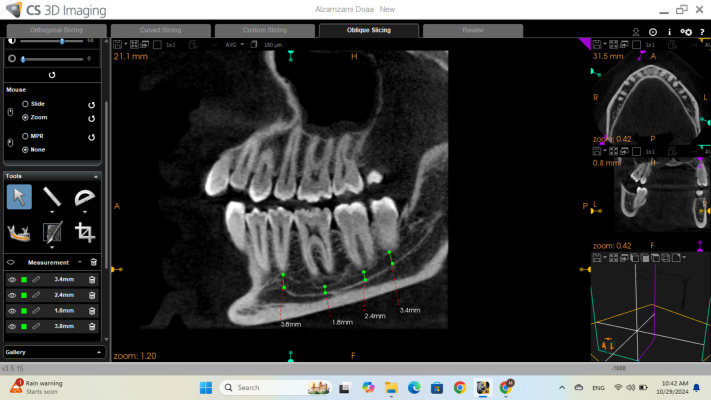Open the Measurement dropdown
The width and height of the screenshot is (711, 400).
80,262
